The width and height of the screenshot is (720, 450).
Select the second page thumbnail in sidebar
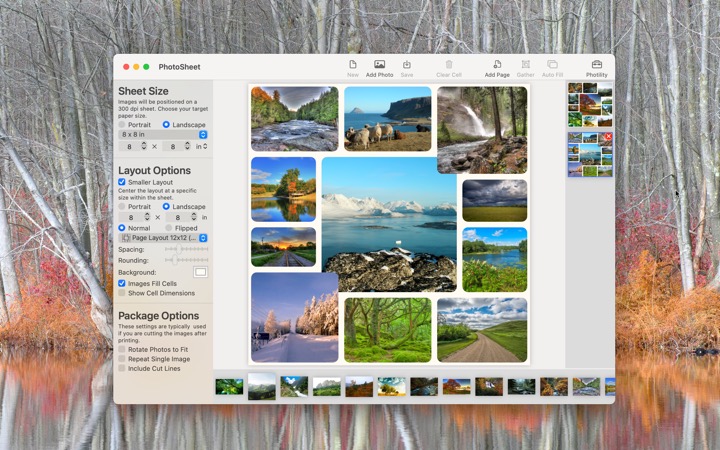(590, 154)
